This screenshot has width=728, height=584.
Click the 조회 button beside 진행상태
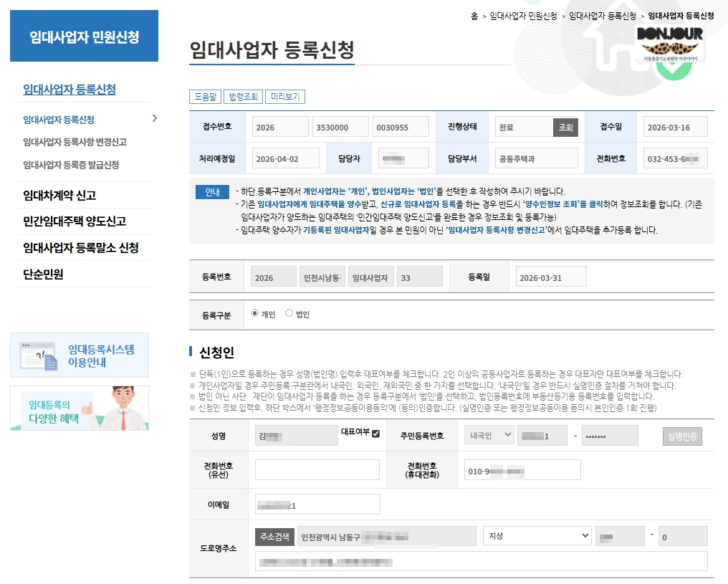(565, 128)
